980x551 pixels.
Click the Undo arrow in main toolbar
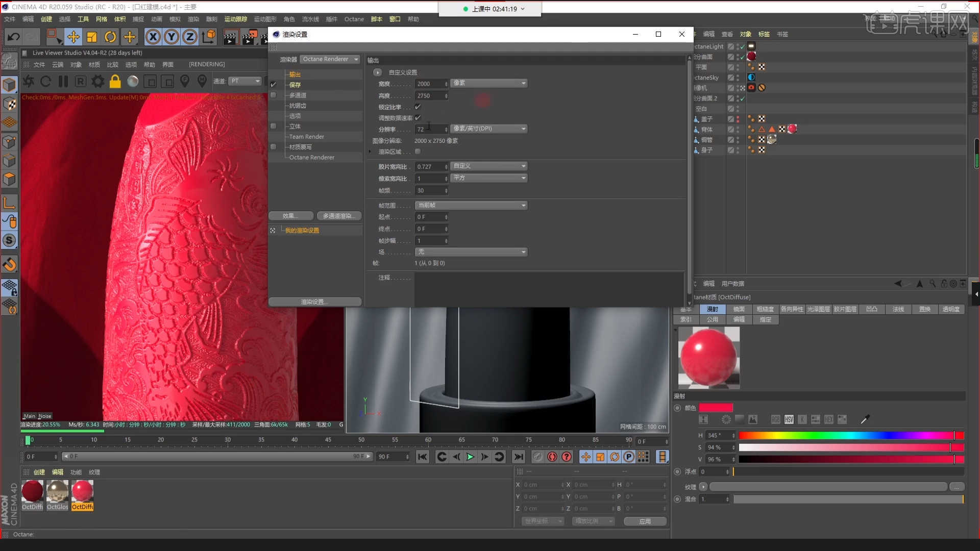tap(14, 37)
